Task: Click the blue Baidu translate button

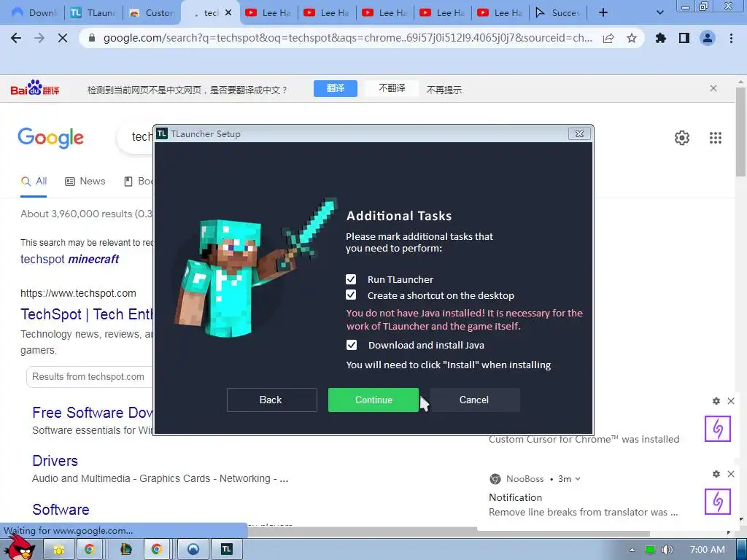Action: 336,88
